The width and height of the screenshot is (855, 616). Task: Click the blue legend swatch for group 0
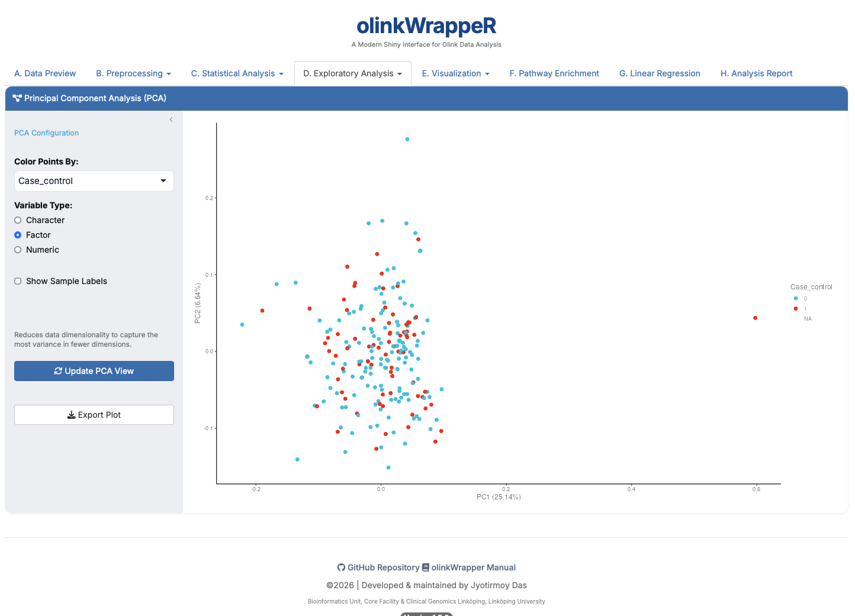pyautogui.click(x=796, y=298)
